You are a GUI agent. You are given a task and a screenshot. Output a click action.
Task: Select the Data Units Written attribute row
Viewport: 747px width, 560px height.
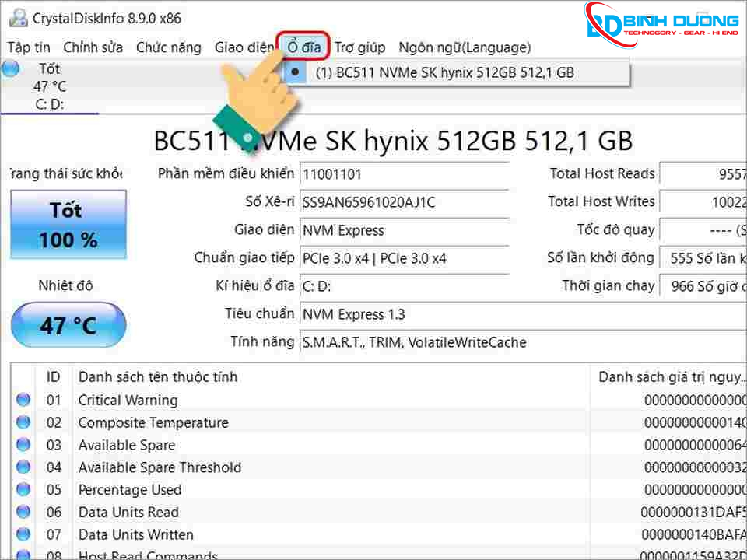[379, 534]
